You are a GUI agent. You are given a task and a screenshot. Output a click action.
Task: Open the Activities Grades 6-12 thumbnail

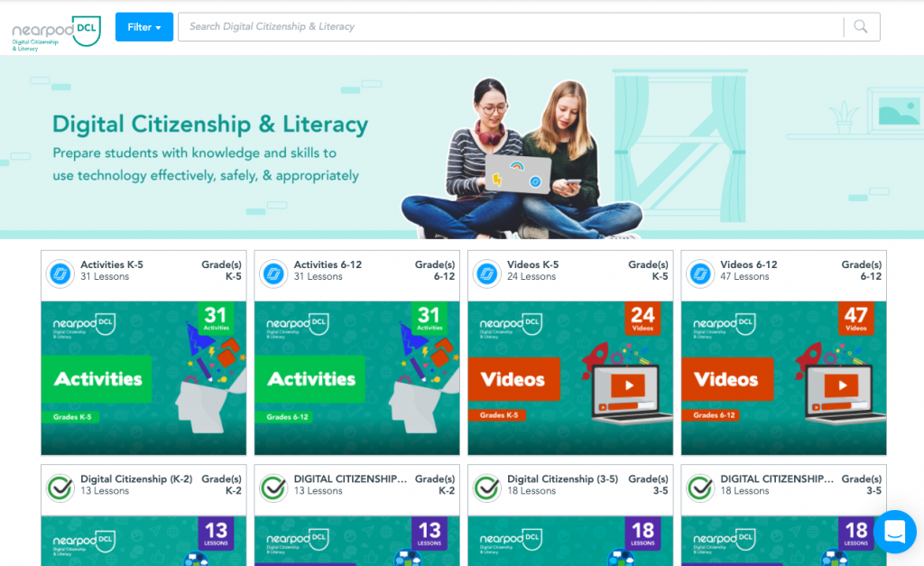coord(357,378)
